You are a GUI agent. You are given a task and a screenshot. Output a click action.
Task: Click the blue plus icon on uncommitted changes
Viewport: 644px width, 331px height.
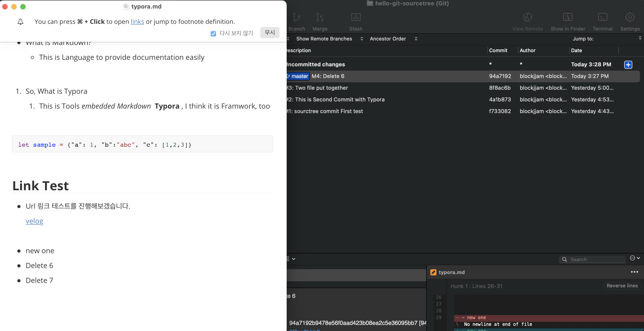tap(628, 65)
